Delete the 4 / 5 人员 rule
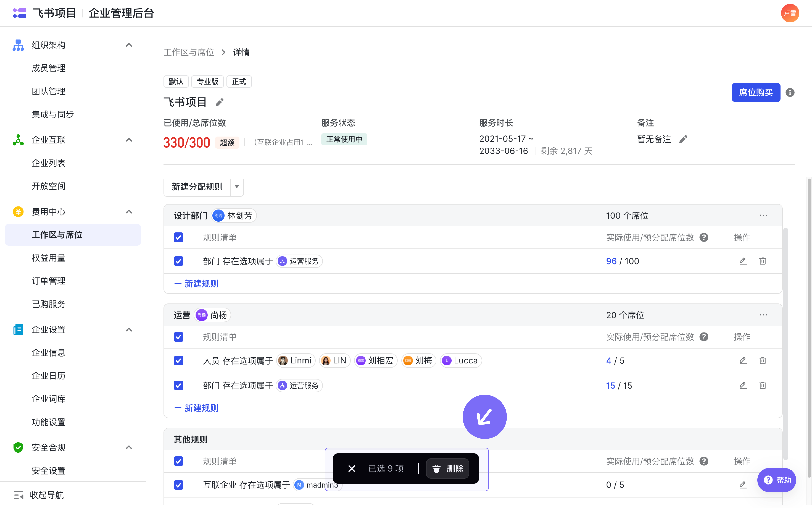Screen dimensions: 812x508 pos(763,361)
